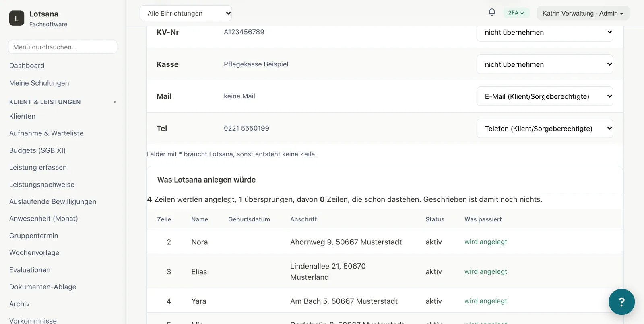Open Vorkommnisse in the sidebar
Image resolution: width=644 pixels, height=324 pixels.
[x=33, y=321]
